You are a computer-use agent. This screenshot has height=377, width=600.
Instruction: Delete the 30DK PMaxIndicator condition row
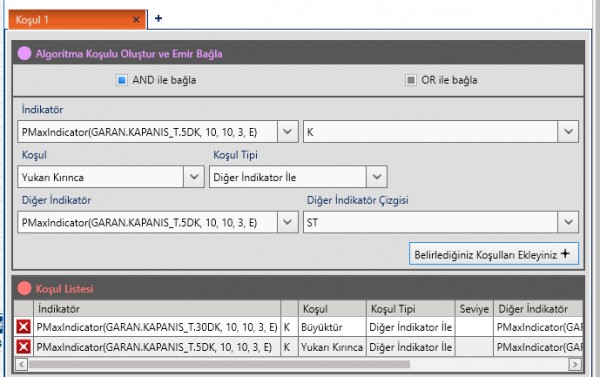(23, 327)
